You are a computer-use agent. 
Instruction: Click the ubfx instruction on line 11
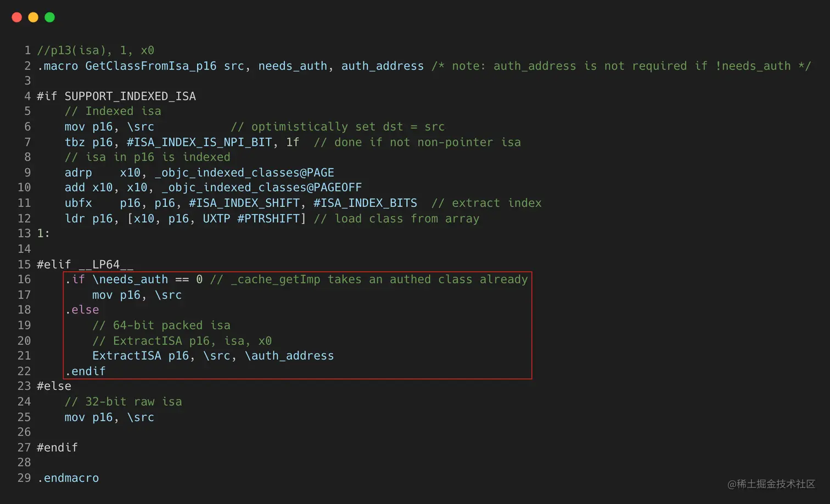[78, 203]
